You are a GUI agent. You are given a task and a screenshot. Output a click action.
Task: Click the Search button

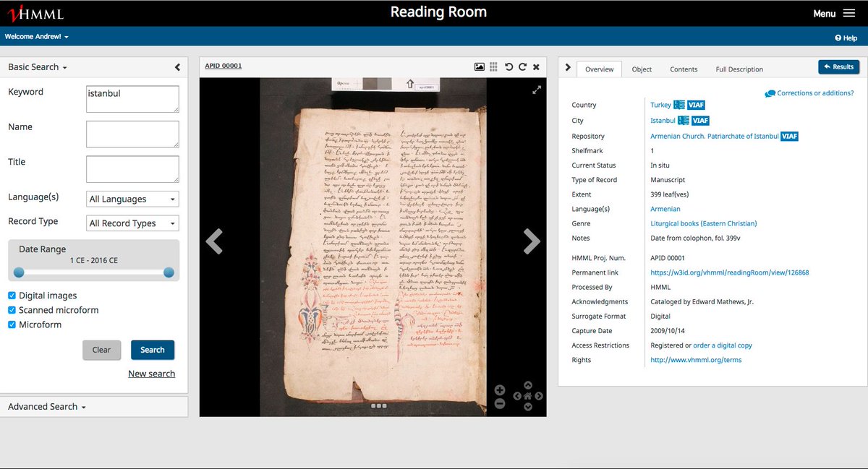click(x=153, y=350)
